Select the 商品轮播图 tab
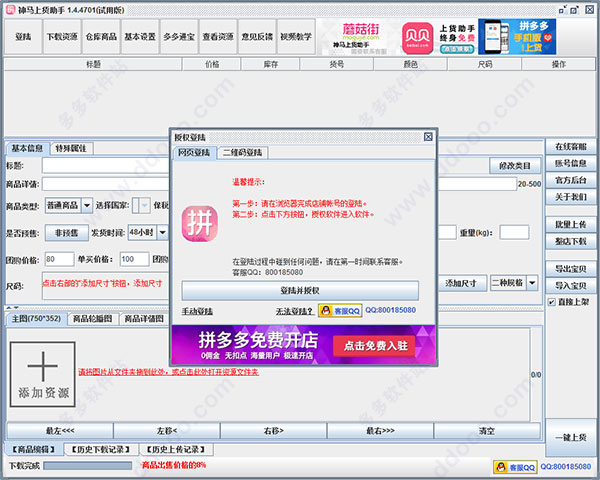 click(93, 319)
